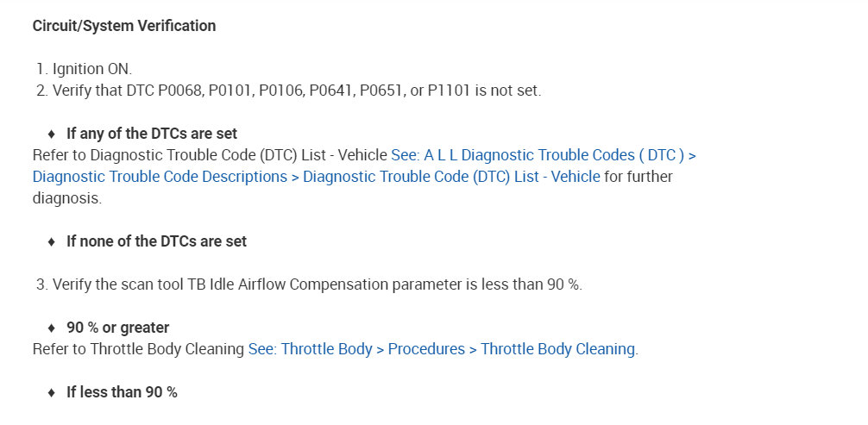Open the blue 'Diagnostic Trouble Code (DTC) List - Vehicle' link
The image size is (868, 425).
(451, 177)
